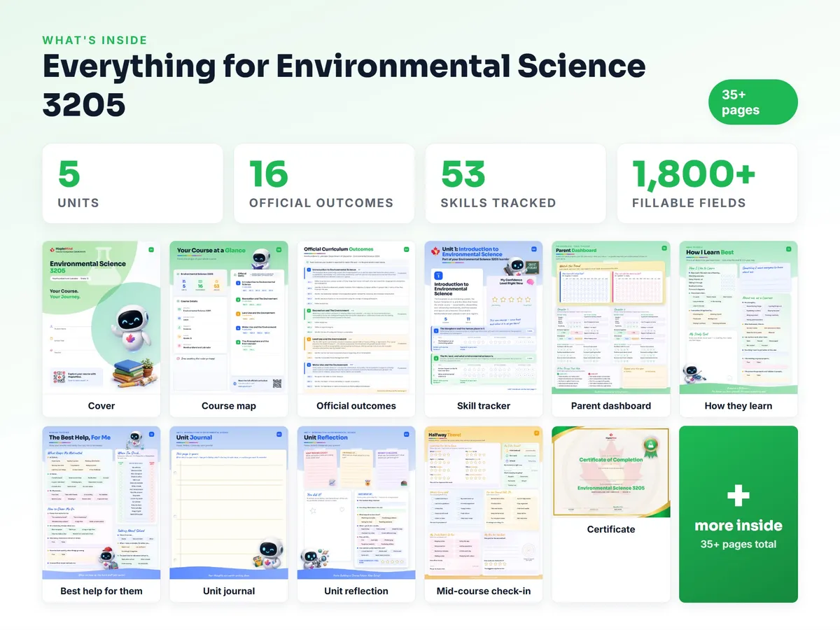This screenshot has height=630, width=840.
Task: Click the 'Parent dashboard' caption text
Action: 611,406
